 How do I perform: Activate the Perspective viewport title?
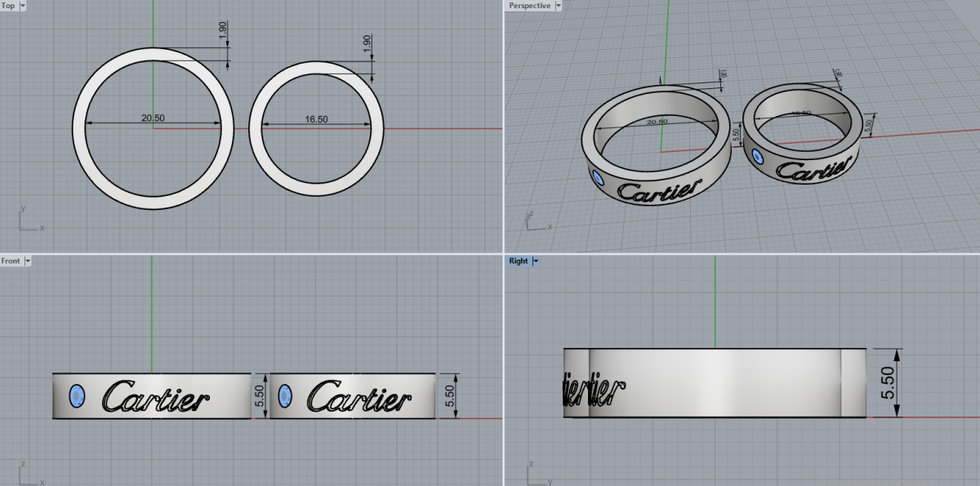529,6
